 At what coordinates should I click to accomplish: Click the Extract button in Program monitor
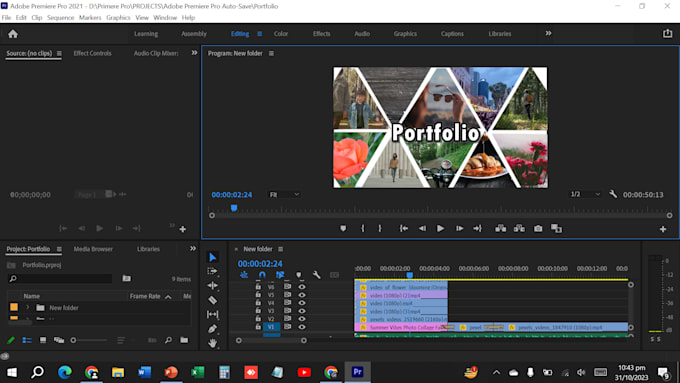(519, 229)
